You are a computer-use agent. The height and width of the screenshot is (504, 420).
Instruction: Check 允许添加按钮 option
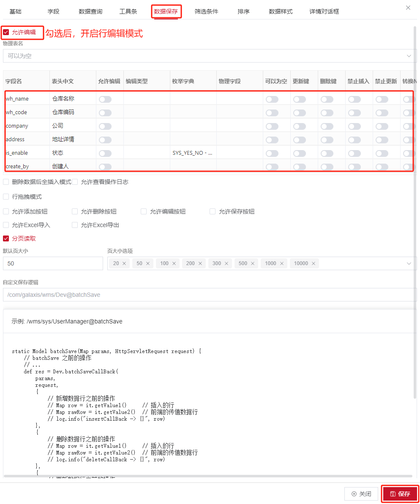click(6, 211)
